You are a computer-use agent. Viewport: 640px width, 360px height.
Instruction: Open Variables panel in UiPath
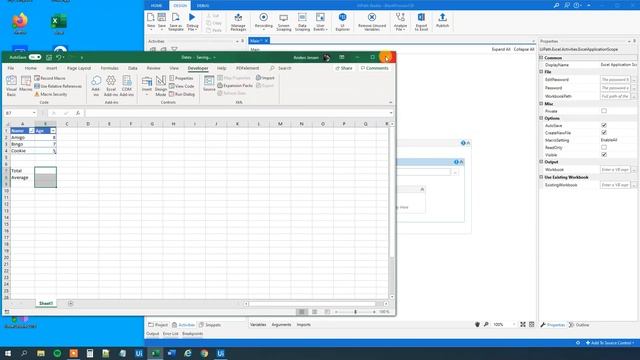pyautogui.click(x=258, y=324)
